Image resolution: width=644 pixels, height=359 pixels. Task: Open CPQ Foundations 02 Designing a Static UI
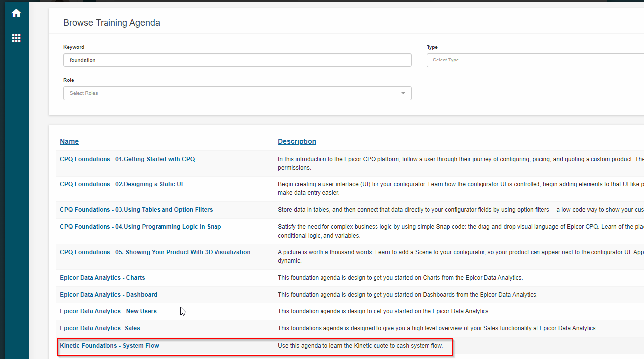pyautogui.click(x=121, y=184)
